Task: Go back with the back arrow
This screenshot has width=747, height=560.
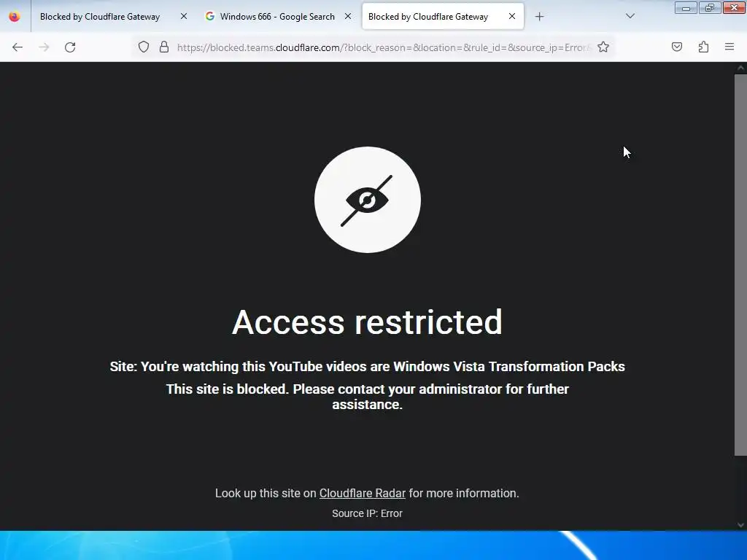Action: [18, 47]
